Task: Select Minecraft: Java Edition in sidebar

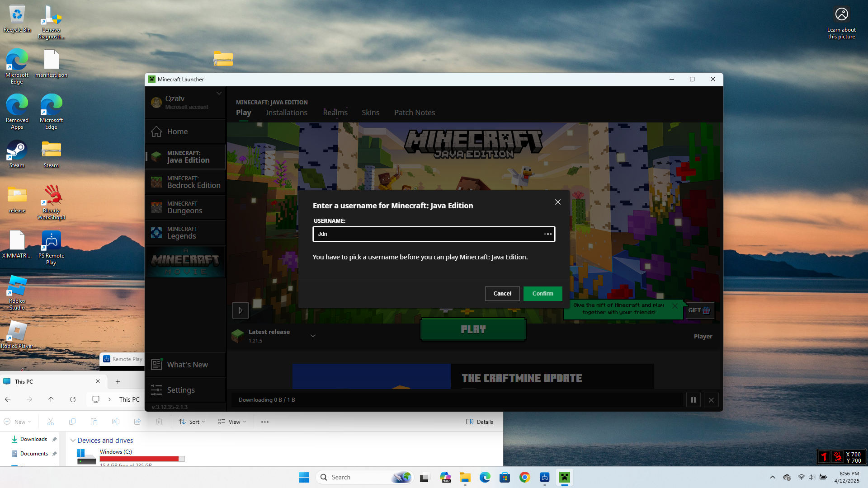Action: tap(185, 157)
